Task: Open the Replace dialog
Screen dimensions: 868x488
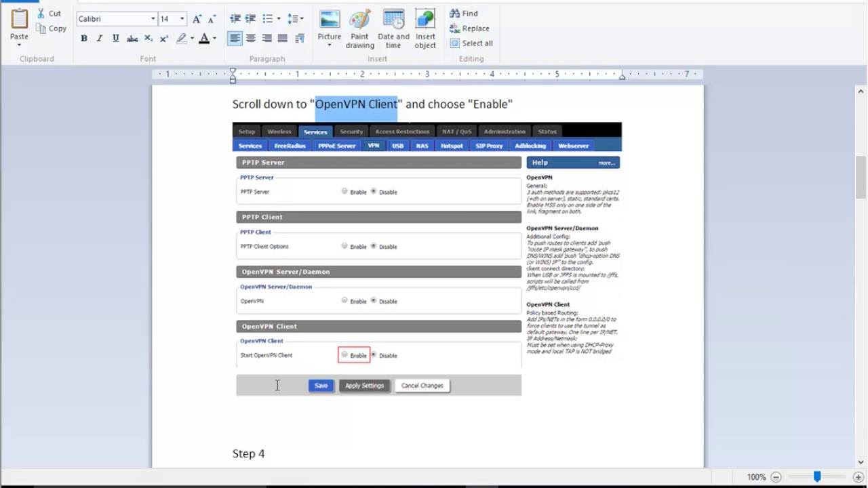Action: (469, 28)
